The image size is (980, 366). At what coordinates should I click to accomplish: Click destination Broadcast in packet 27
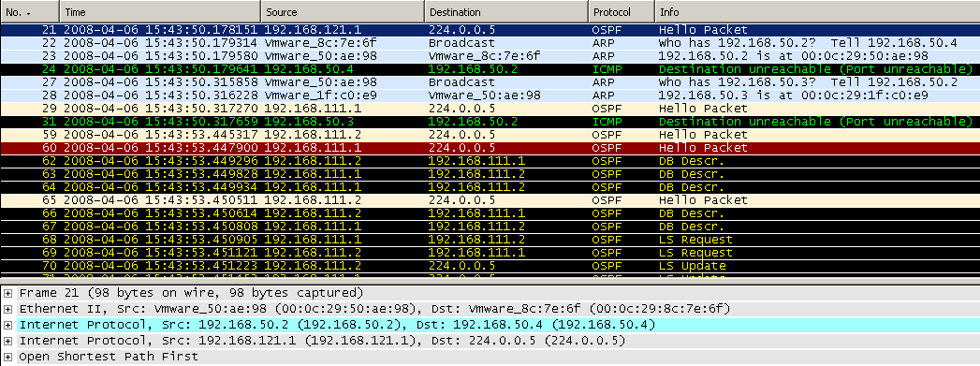[x=461, y=82]
